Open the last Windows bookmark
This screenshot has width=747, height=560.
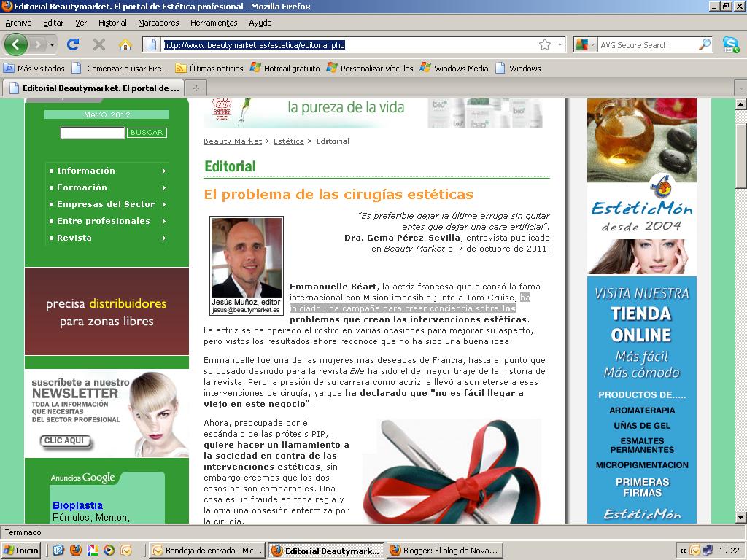[519, 68]
